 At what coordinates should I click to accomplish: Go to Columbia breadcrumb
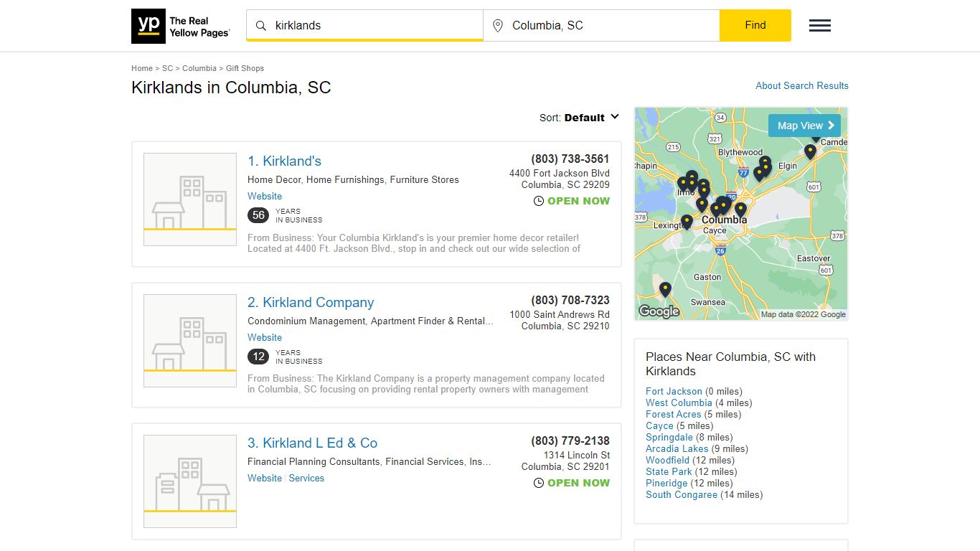(199, 68)
